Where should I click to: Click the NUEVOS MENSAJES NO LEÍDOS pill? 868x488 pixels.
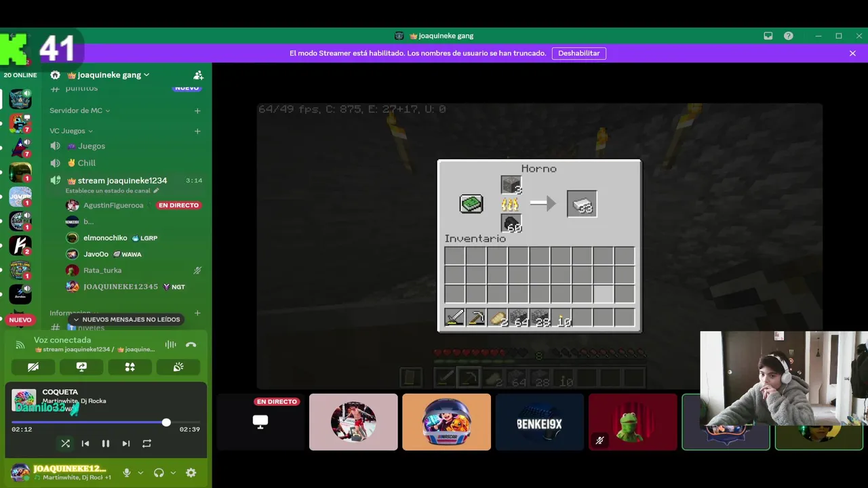tap(126, 319)
